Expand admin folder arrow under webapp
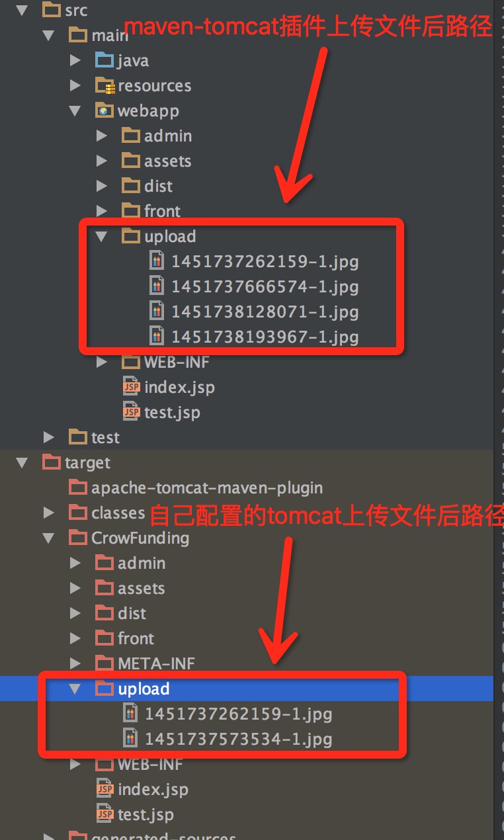This screenshot has height=840, width=504. click(x=101, y=136)
